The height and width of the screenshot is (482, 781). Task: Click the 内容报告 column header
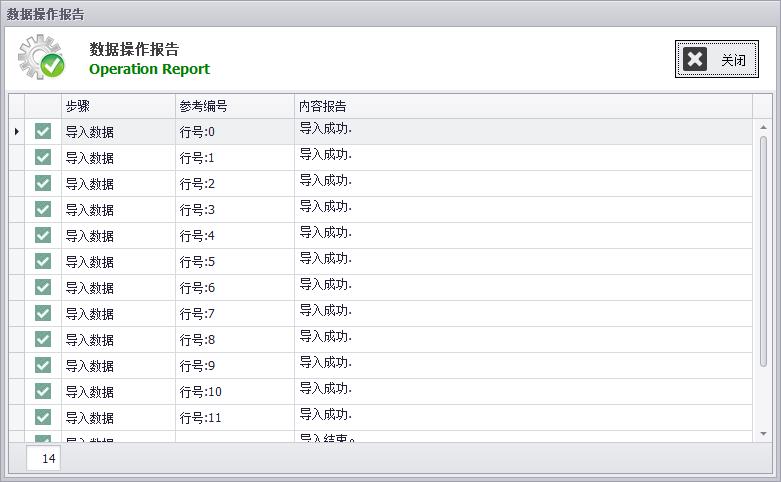click(523, 106)
